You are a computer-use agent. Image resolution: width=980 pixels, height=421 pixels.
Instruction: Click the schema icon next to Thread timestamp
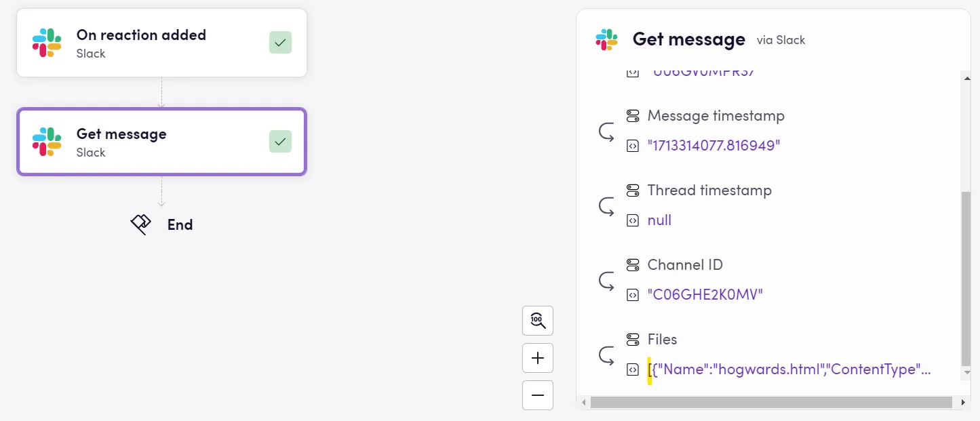[633, 191]
